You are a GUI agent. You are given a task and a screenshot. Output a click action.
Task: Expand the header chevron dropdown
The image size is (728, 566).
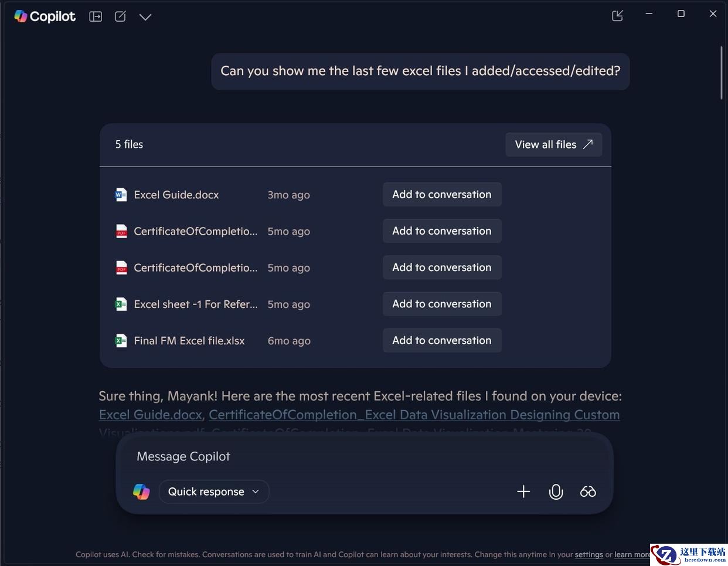(145, 17)
